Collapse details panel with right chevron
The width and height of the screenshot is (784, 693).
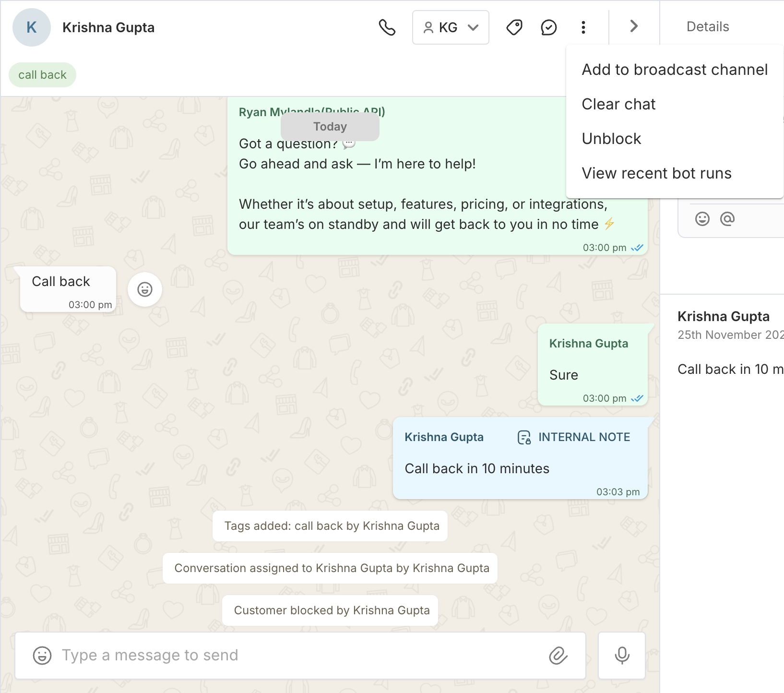point(634,26)
